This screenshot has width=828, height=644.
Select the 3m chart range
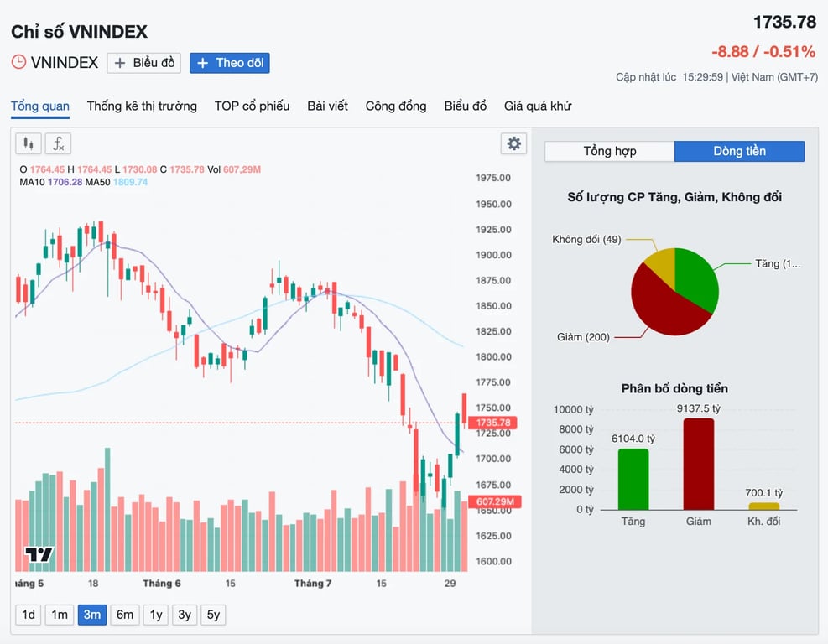pos(92,615)
